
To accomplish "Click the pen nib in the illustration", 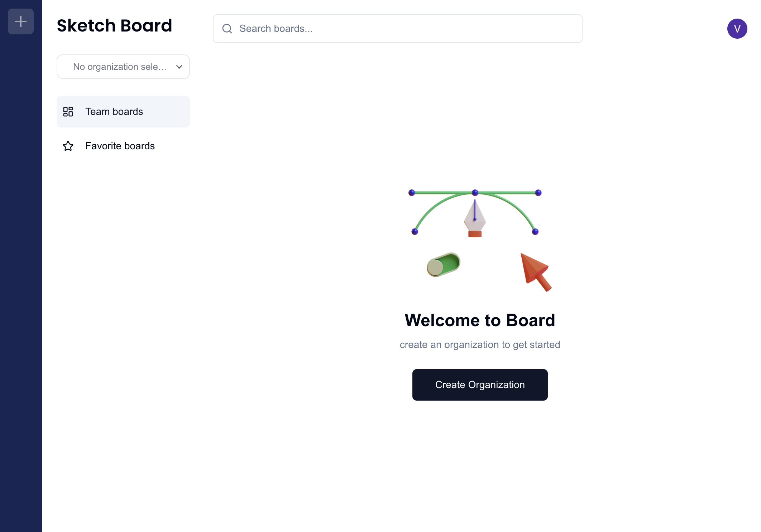I will tap(475, 219).
